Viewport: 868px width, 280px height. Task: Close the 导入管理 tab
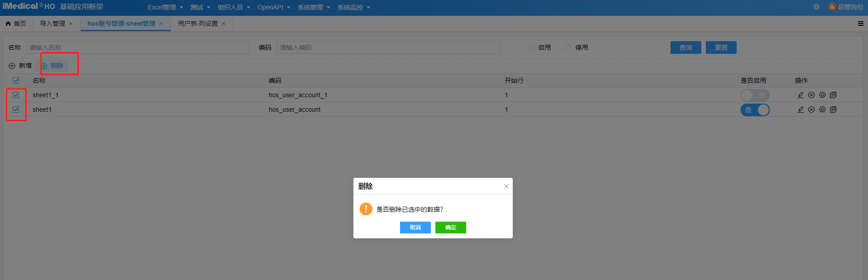pos(71,24)
